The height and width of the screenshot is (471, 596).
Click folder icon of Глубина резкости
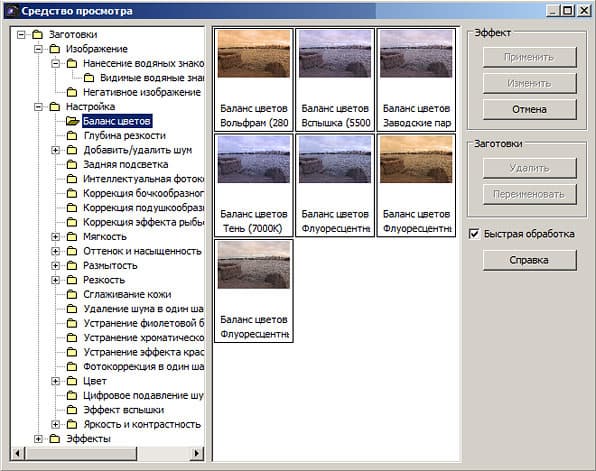click(x=72, y=136)
